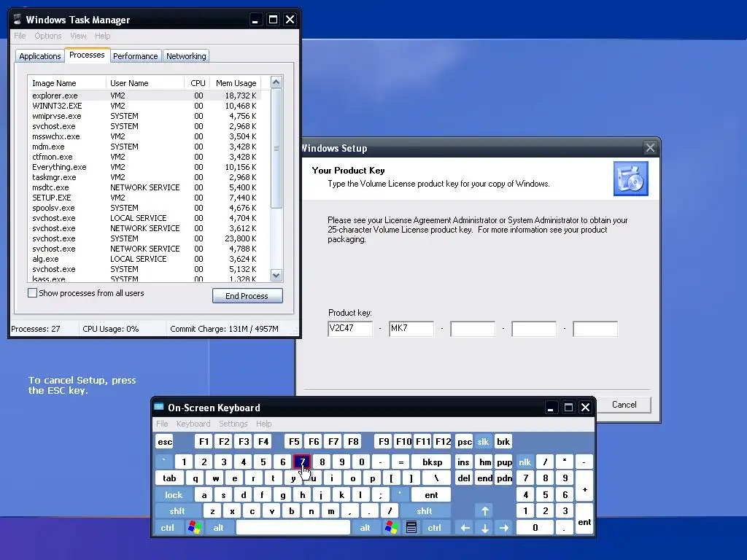This screenshot has width=747, height=560.
Task: Open Task Manager File menu
Action: pos(20,36)
